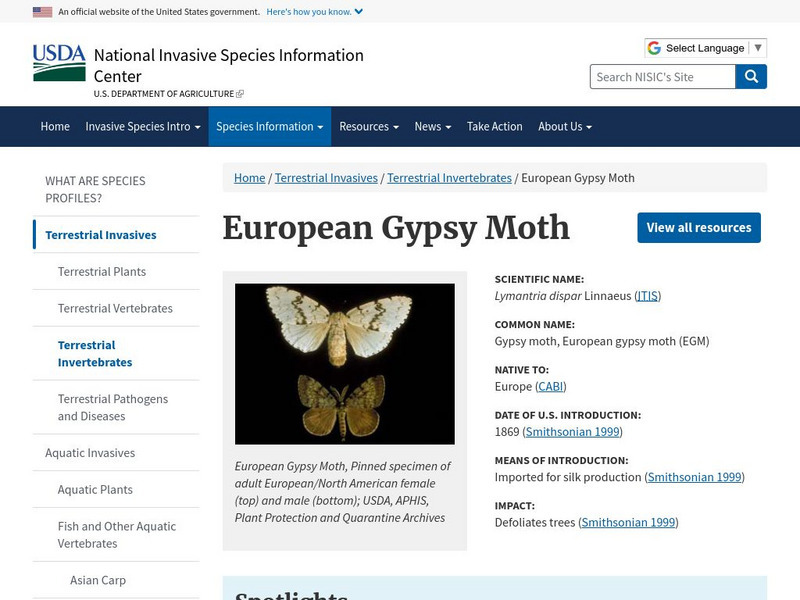Click the search magnifier icon
The height and width of the screenshot is (600, 800).
click(749, 75)
